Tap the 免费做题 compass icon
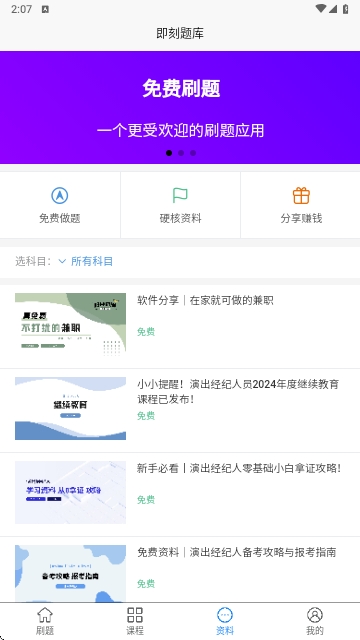The height and width of the screenshot is (640, 360). coord(60,196)
